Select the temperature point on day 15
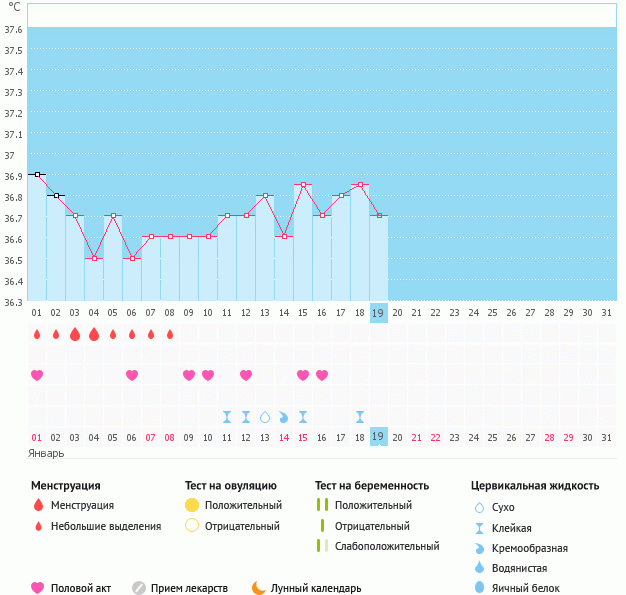Viewport: 626px width, 595px height. (x=303, y=184)
